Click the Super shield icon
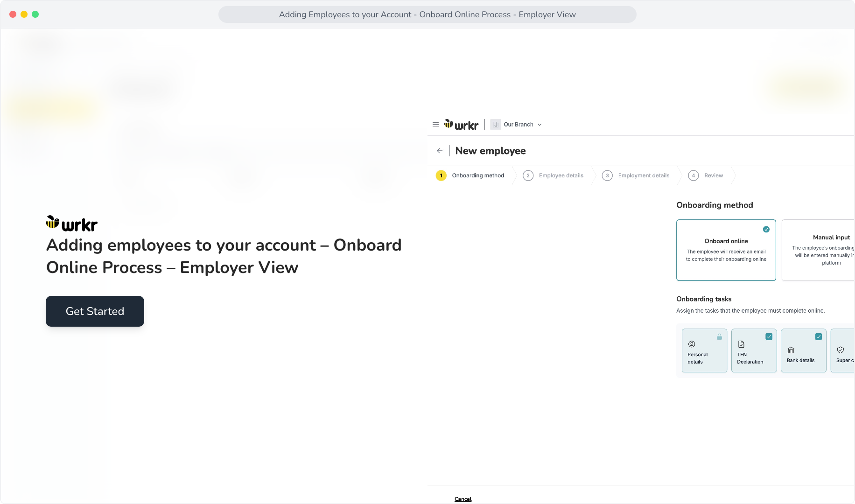 point(841,350)
